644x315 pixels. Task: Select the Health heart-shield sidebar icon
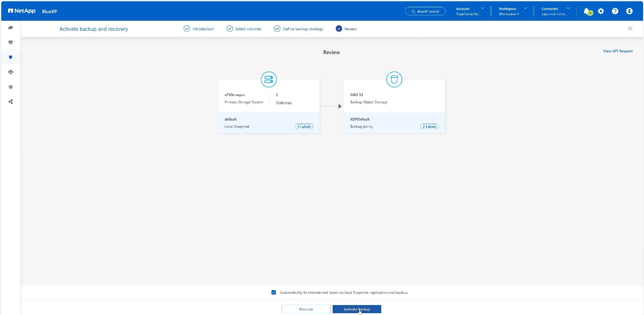(x=11, y=42)
